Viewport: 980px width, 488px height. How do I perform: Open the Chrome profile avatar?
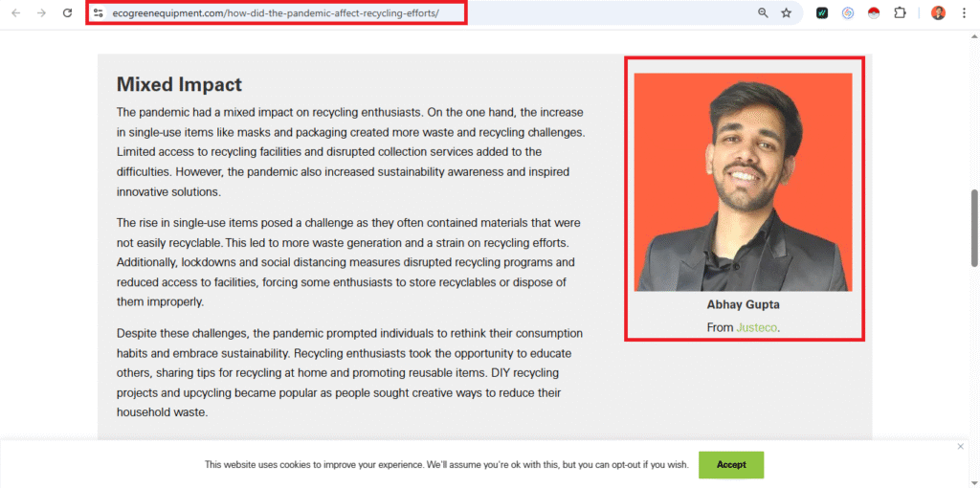[x=938, y=12]
